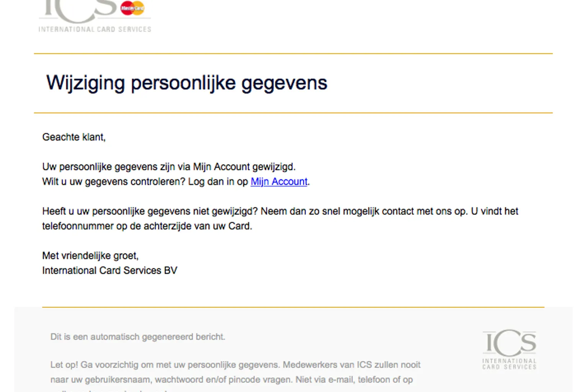
Task: Click the 'Geachte klant,' greeting
Action: click(x=74, y=137)
